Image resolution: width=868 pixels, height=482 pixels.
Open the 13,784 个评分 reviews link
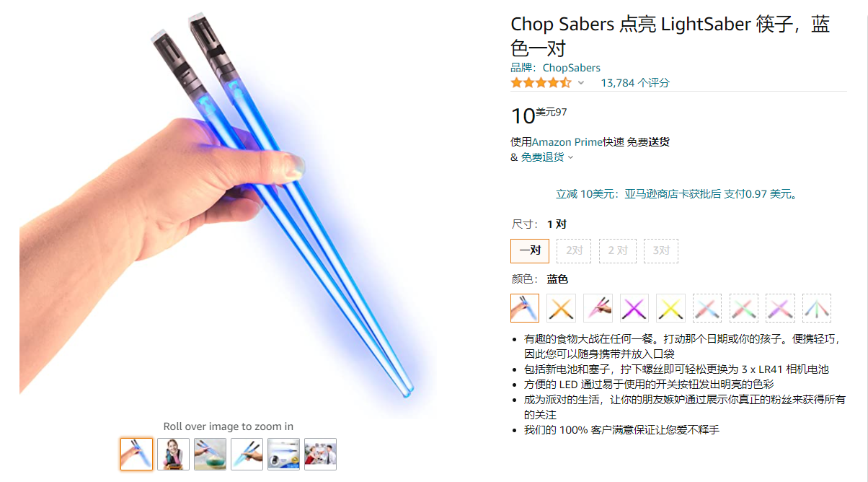pyautogui.click(x=635, y=83)
